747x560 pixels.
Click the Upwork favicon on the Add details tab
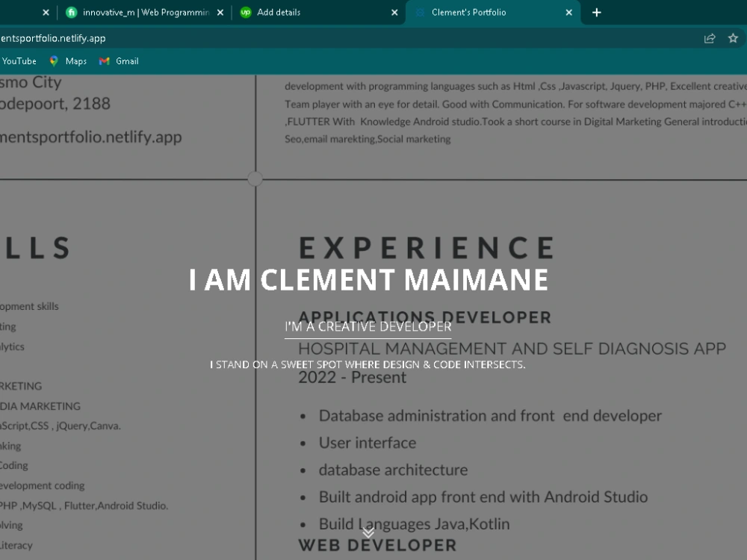(246, 13)
